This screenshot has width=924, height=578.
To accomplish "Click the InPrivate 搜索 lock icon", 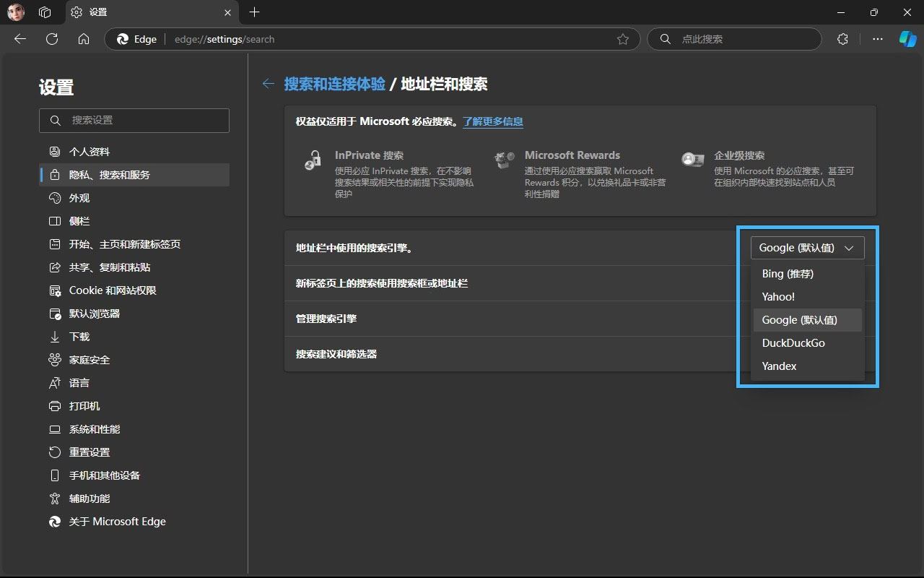I will (x=313, y=160).
